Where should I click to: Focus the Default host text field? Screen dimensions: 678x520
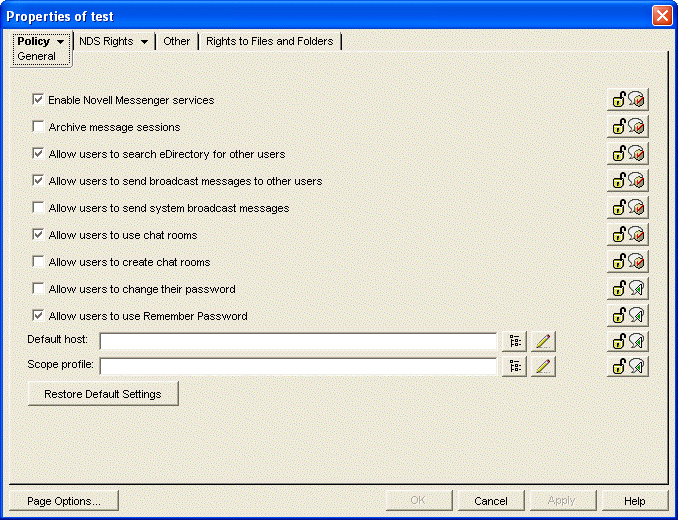tap(298, 341)
